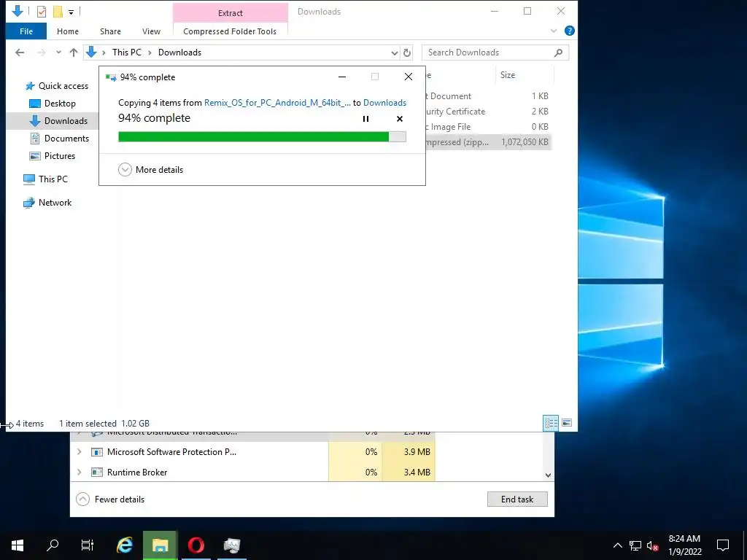Image resolution: width=747 pixels, height=560 pixels.
Task: Click the Downloads destination link
Action: (x=384, y=103)
